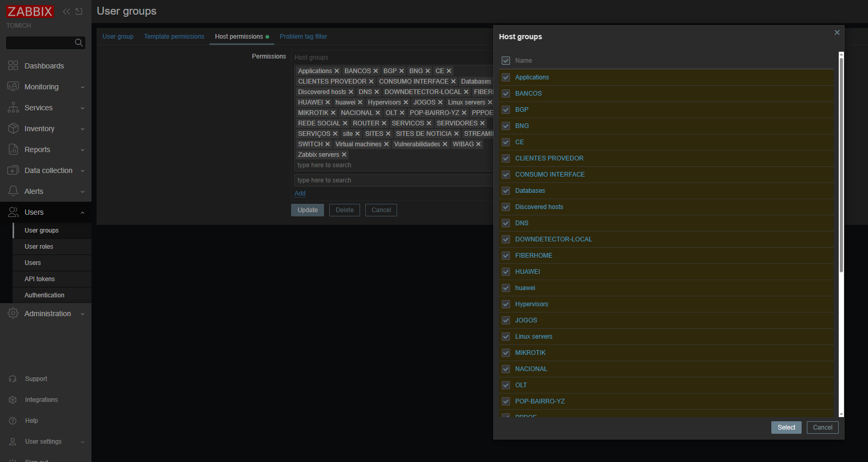Expand the Monitoring menu chevron

coord(83,87)
